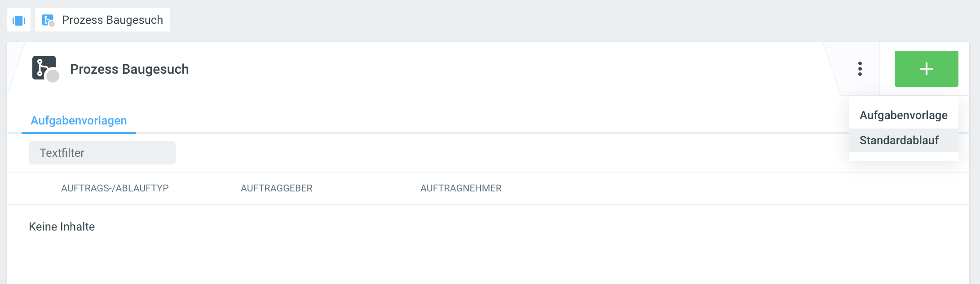Click the blue carousel view icon
Screen dimensions: 980x284
[x=19, y=20]
